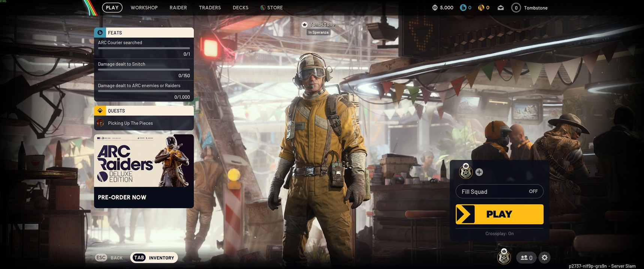Click the Damage dealt to Snitch progress bar

point(144,70)
